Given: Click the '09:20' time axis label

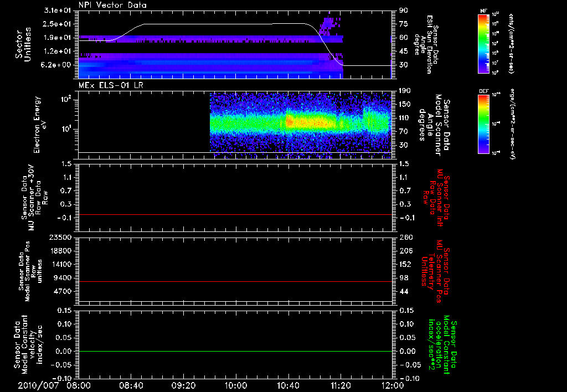Looking at the screenshot, I should 183,385.
